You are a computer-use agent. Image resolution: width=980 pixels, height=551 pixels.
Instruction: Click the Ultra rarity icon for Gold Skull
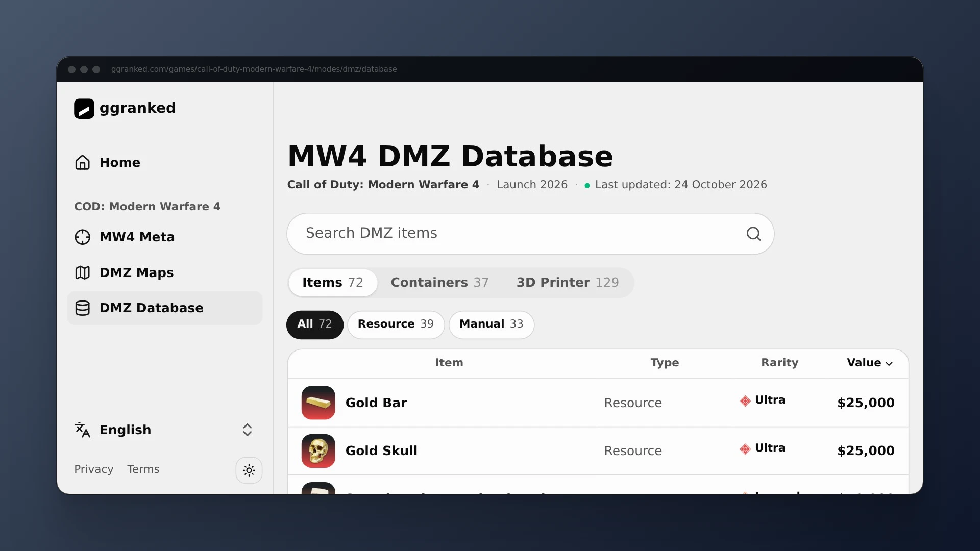pyautogui.click(x=745, y=449)
